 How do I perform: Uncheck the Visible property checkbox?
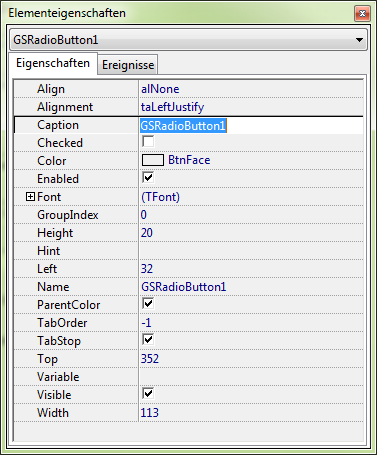click(148, 393)
